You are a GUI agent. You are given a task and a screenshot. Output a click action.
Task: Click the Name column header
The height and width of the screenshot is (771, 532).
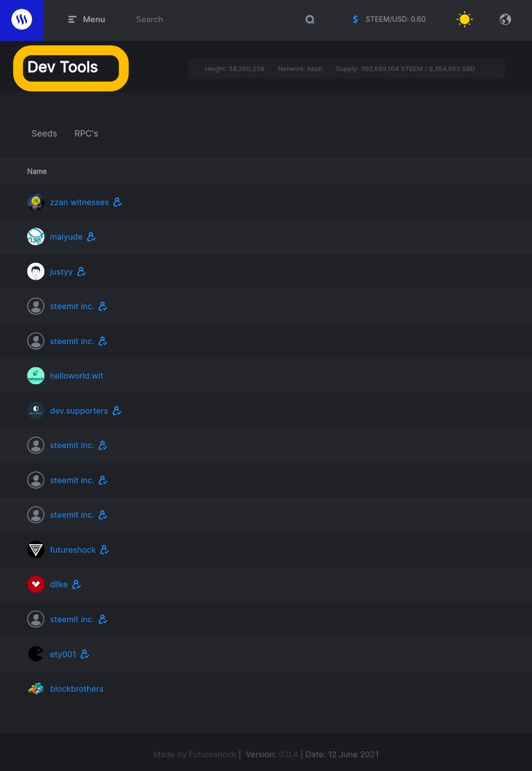click(37, 172)
